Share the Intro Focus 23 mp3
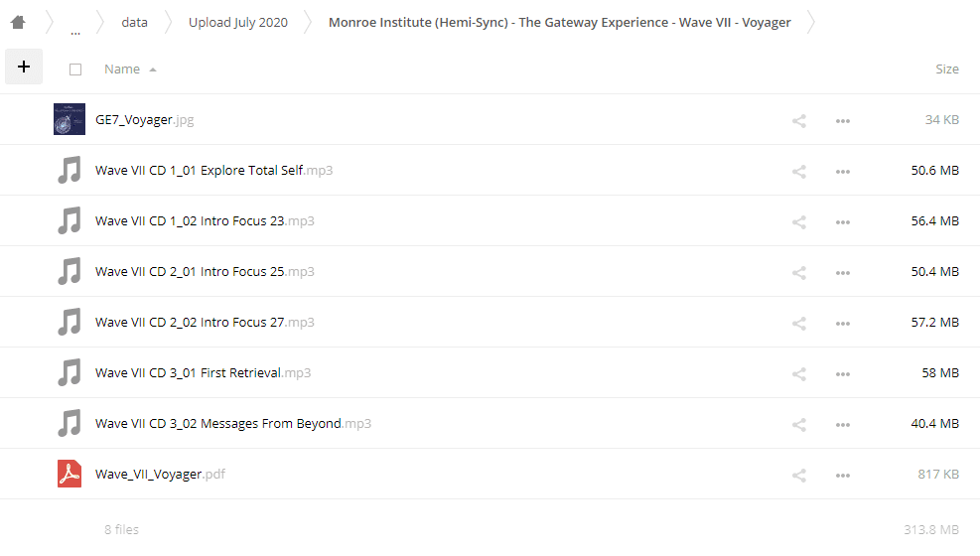 point(798,221)
